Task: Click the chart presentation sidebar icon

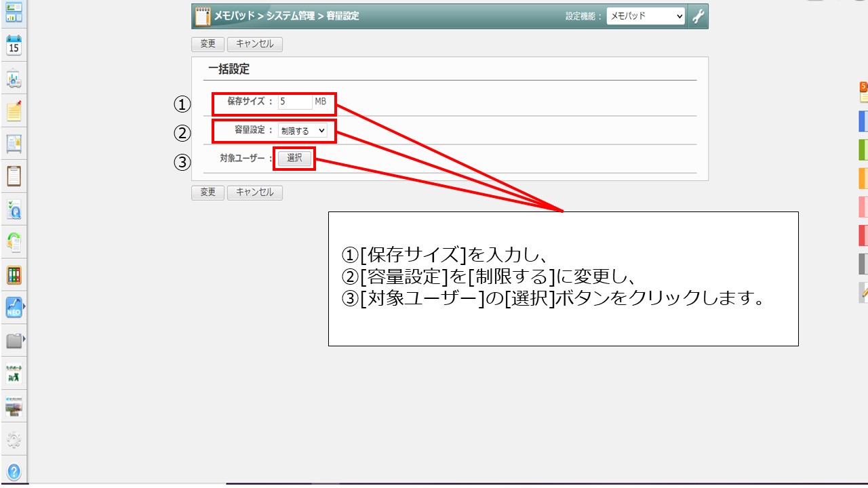Action: pos(14,79)
